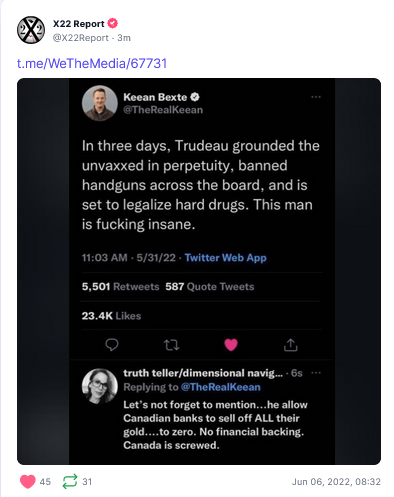
Task: Click the retweet icon in the tweet
Action: 172,345
